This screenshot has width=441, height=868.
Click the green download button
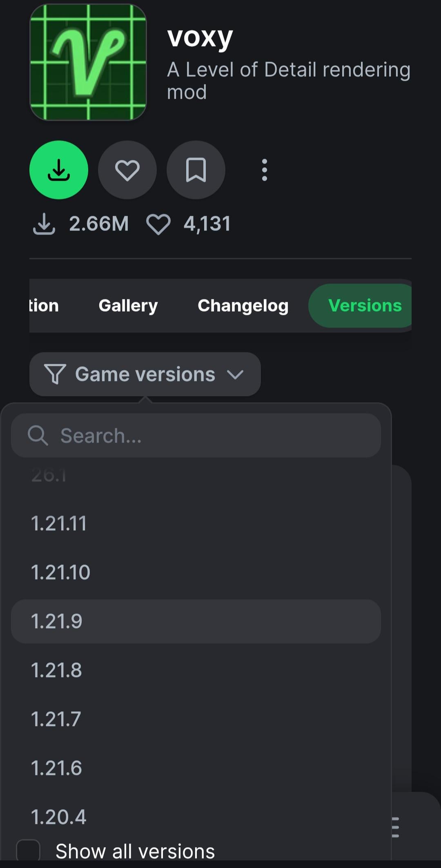pos(59,170)
